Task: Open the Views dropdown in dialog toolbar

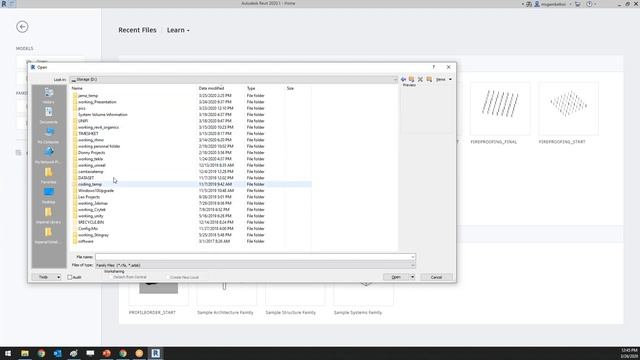Action: [x=444, y=79]
